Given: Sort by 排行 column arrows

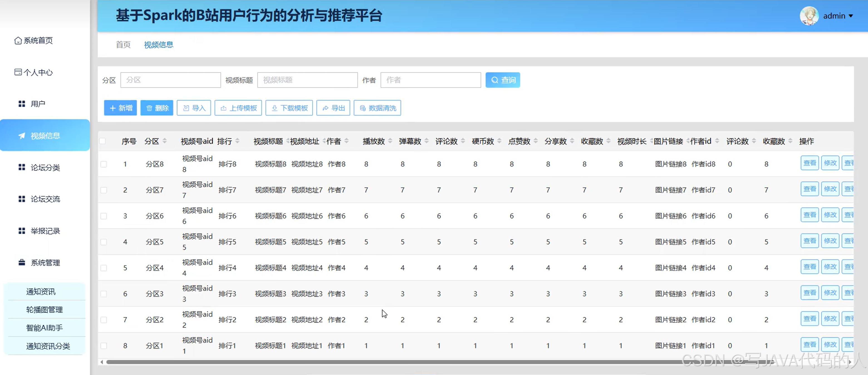Looking at the screenshot, I should pyautogui.click(x=237, y=141).
